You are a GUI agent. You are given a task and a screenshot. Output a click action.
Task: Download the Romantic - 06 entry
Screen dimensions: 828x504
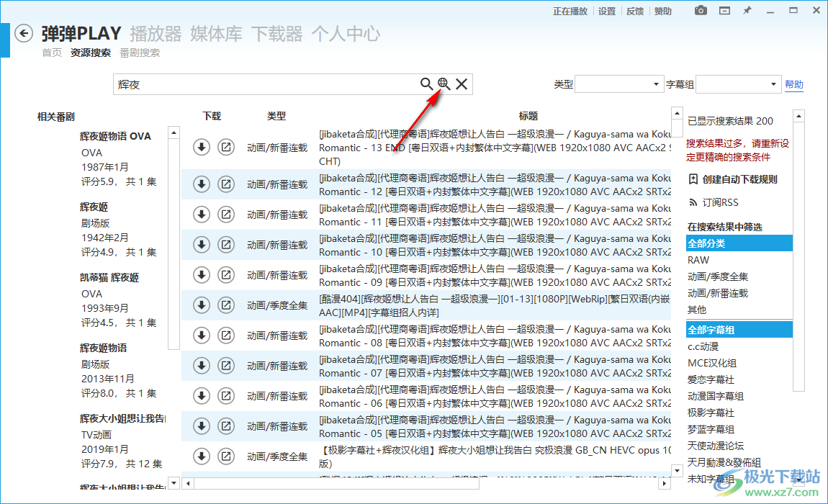click(x=201, y=396)
